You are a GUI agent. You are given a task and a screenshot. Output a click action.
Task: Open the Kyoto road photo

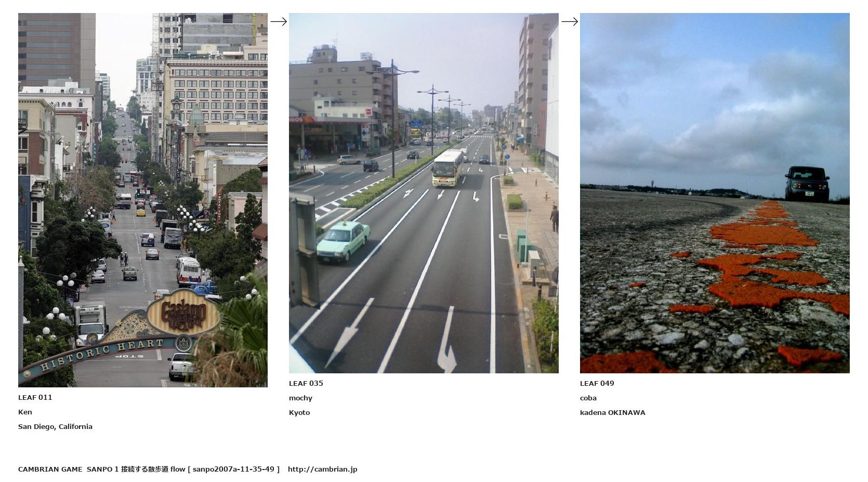424,193
